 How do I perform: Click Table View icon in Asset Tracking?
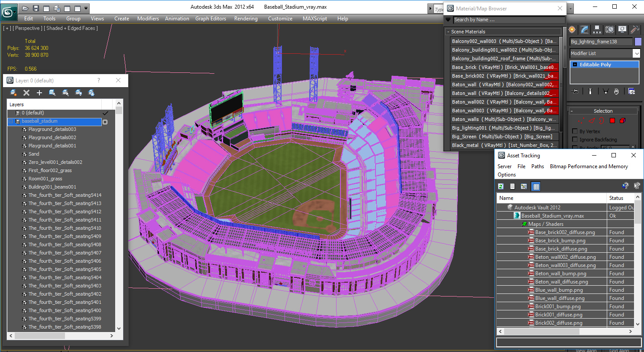[x=536, y=186]
